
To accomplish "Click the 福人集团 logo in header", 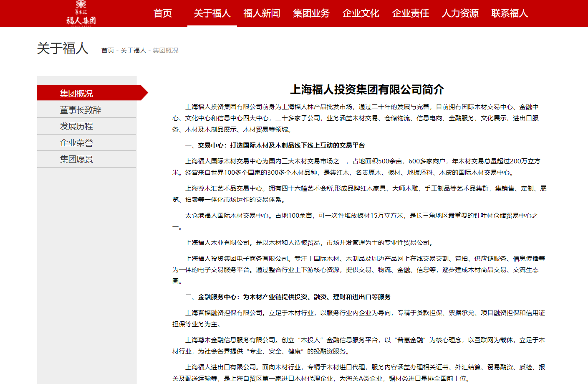I will point(81,13).
